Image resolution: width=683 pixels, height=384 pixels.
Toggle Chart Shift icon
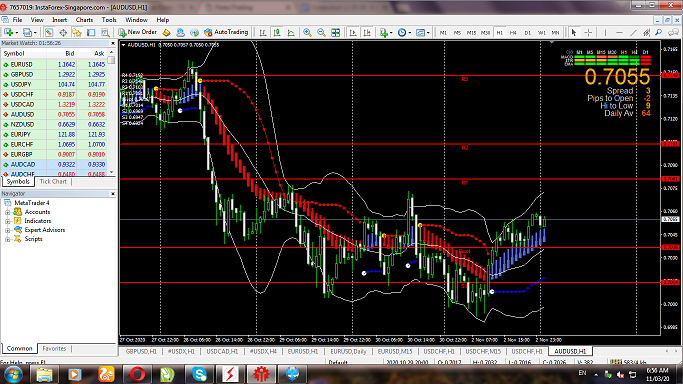click(x=367, y=33)
